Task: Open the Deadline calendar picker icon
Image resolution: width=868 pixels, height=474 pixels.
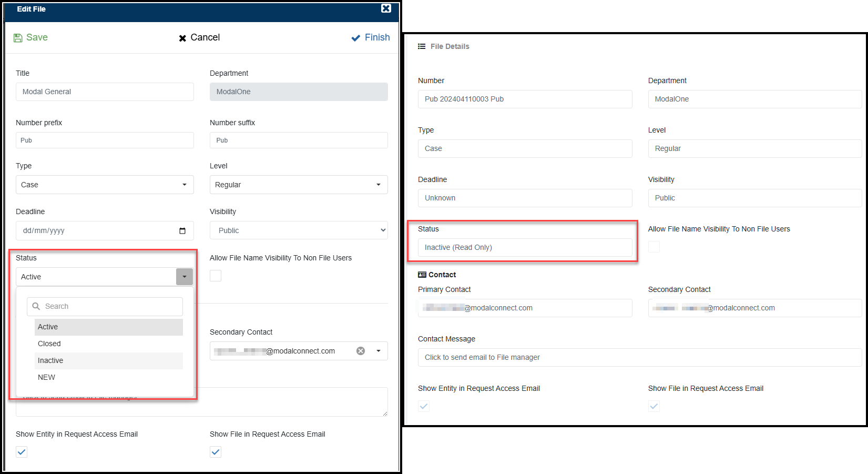Action: 182,231
